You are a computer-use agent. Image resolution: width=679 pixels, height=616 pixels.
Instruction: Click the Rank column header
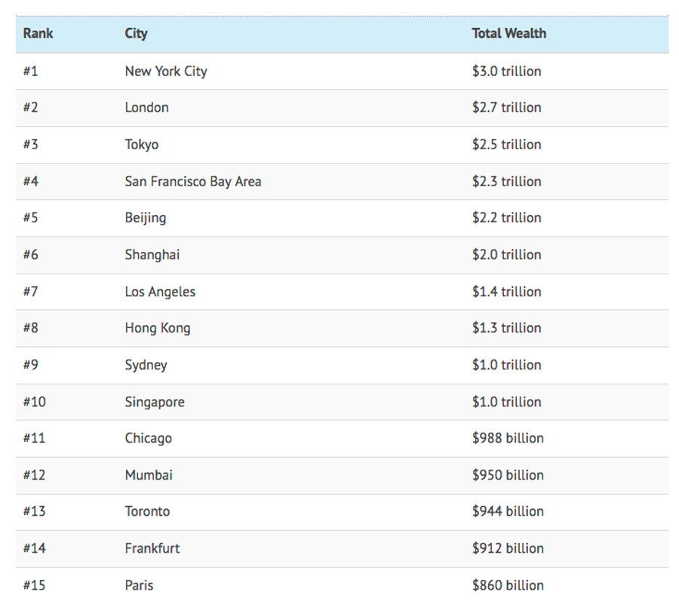coord(38,33)
